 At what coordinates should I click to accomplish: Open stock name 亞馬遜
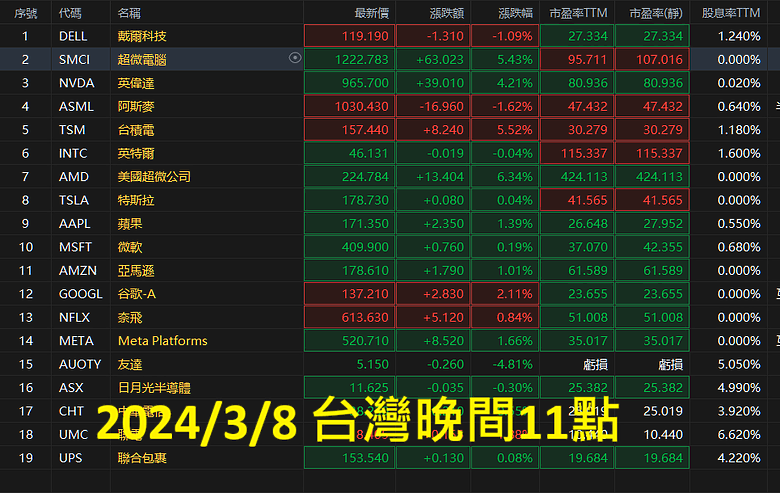(136, 271)
